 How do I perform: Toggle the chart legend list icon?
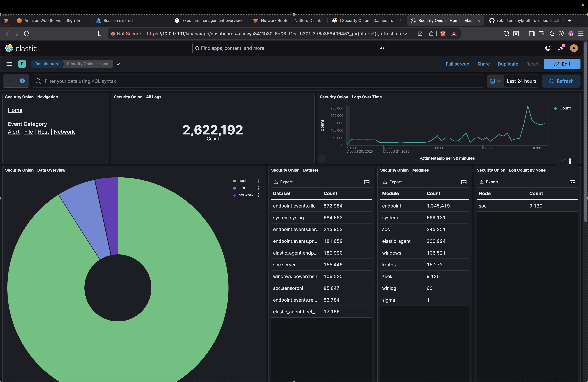click(322, 158)
